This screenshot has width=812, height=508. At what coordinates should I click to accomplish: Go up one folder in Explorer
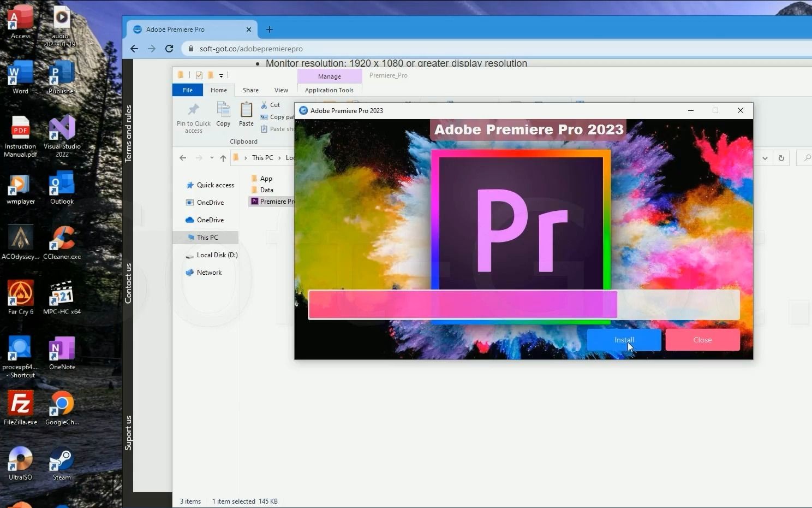pyautogui.click(x=223, y=158)
